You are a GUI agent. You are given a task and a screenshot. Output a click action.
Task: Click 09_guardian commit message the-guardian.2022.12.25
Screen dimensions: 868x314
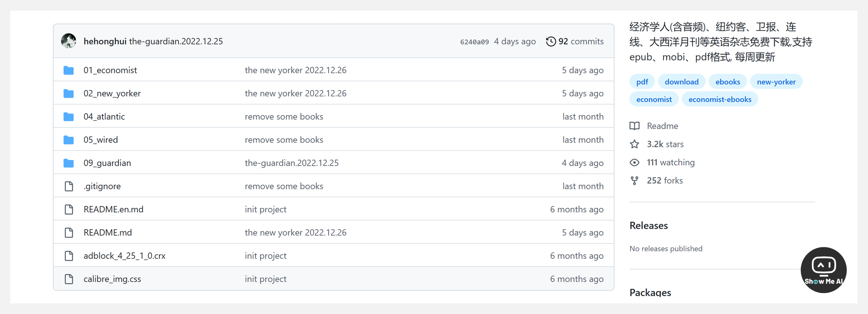[292, 163]
